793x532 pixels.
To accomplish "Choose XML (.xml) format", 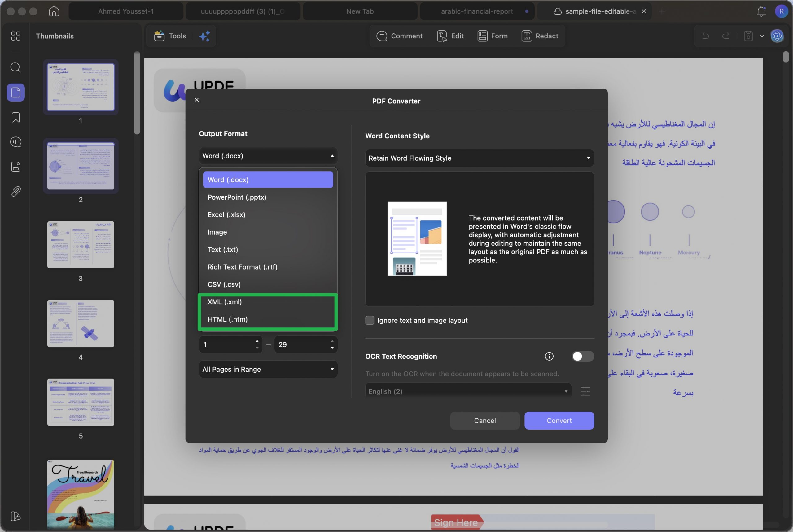I will coord(268,302).
